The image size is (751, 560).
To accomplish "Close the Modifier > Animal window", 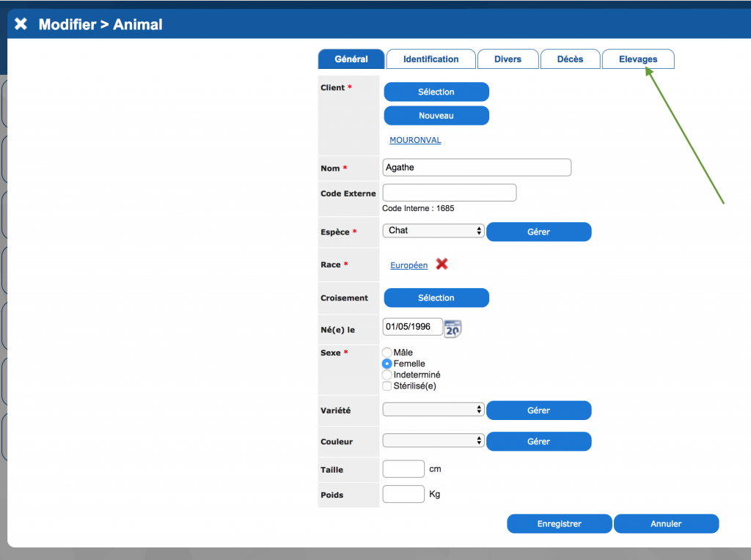I will (x=20, y=22).
